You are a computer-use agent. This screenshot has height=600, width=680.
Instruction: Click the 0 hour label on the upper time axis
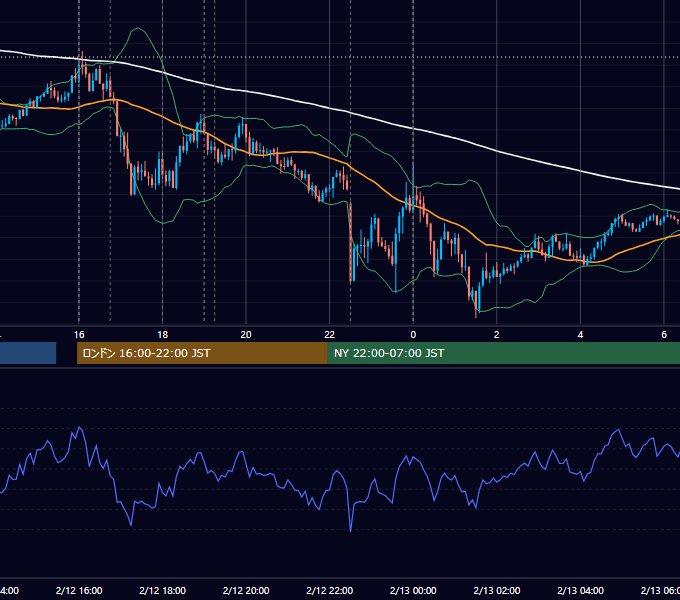413,335
